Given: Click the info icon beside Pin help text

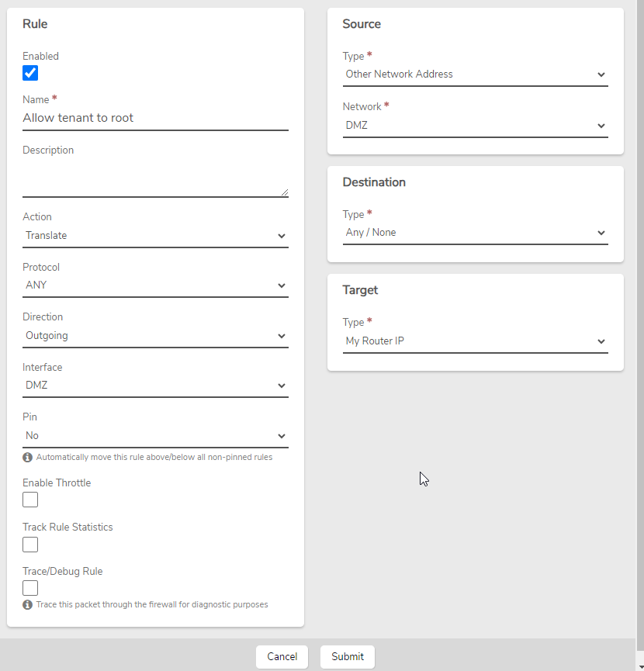Looking at the screenshot, I should coord(27,458).
